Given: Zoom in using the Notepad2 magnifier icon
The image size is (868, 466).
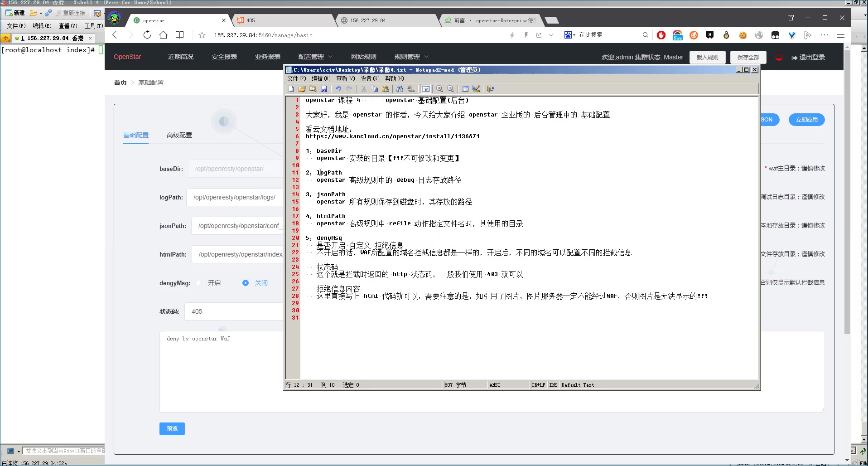Looking at the screenshot, I should click(439, 89).
